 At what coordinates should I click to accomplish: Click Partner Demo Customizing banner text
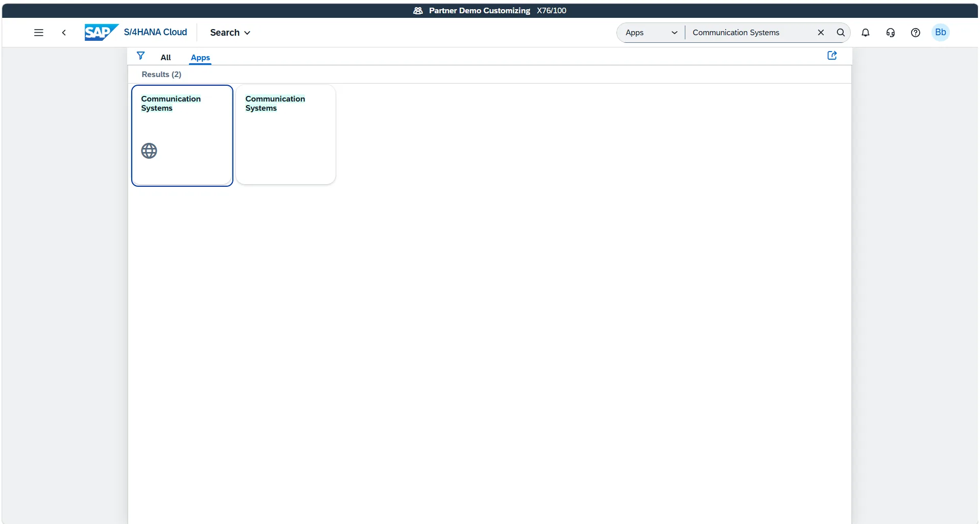480,11
